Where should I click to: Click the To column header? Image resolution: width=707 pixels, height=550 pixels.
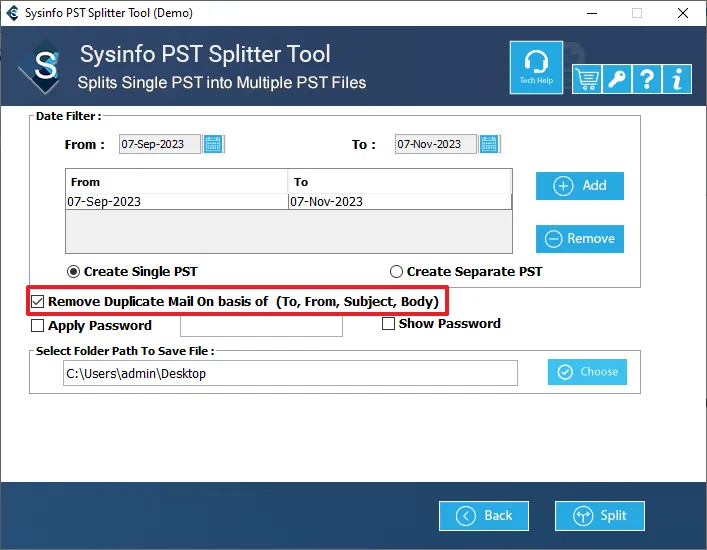[400, 182]
